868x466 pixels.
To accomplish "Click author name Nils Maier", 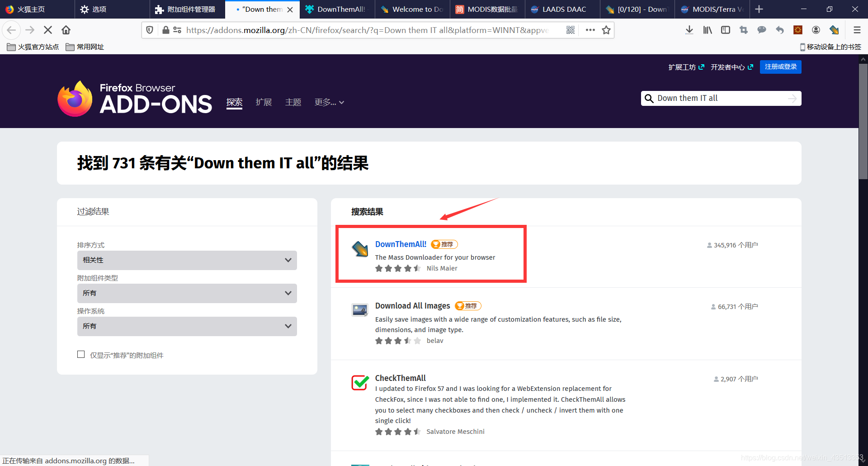I will [x=442, y=268].
